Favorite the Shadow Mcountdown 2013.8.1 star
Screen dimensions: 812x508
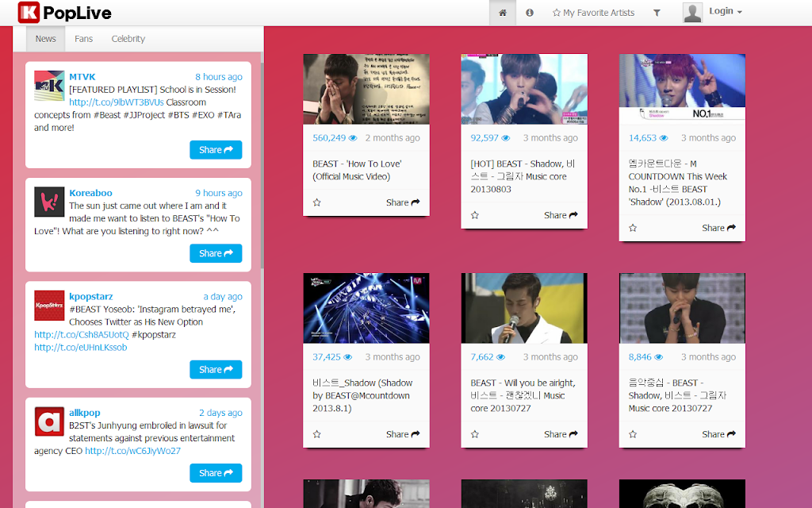point(317,434)
